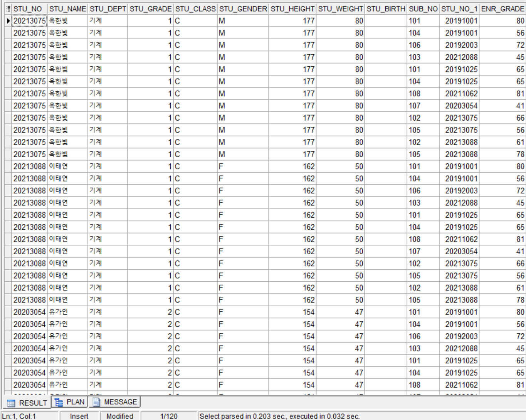Select STU_NO 20203054 in the ENR_GRADE 72 row
This screenshot has width=526, height=420.
[x=30, y=336]
